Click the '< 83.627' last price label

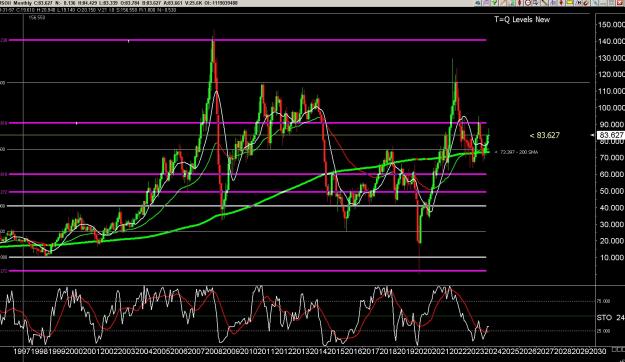(544, 136)
